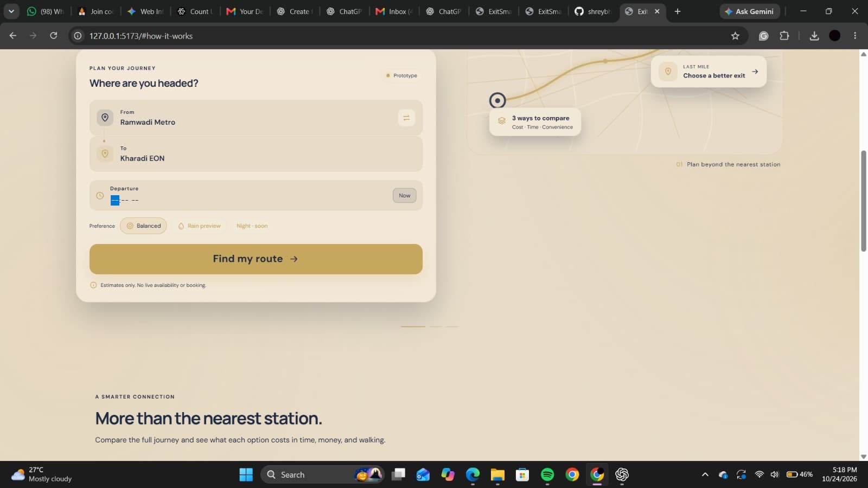This screenshot has height=488, width=868.
Task: Show Chrome downloads
Action: coord(814,36)
